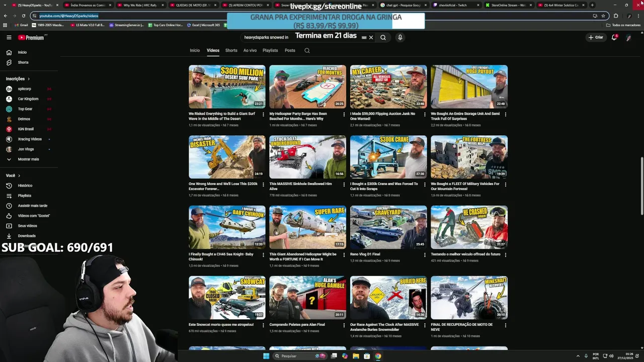Open more options for Storage Unit video

pyautogui.click(x=506, y=114)
